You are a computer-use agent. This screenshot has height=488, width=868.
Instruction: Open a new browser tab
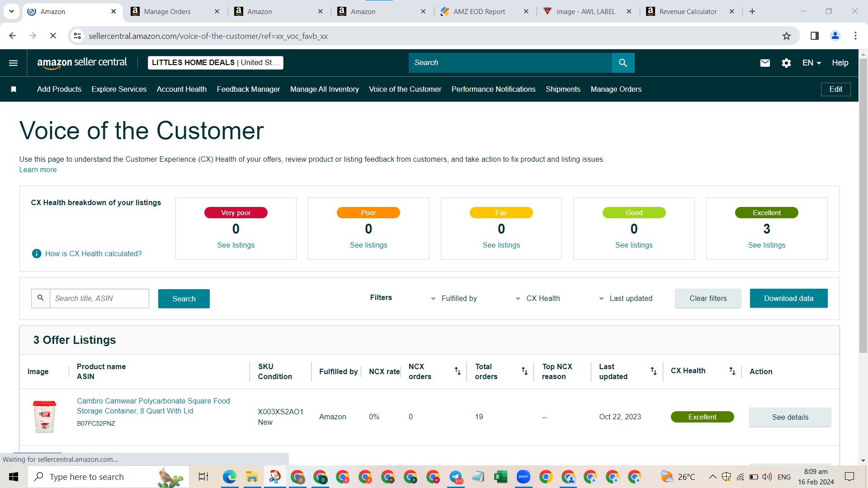(752, 12)
